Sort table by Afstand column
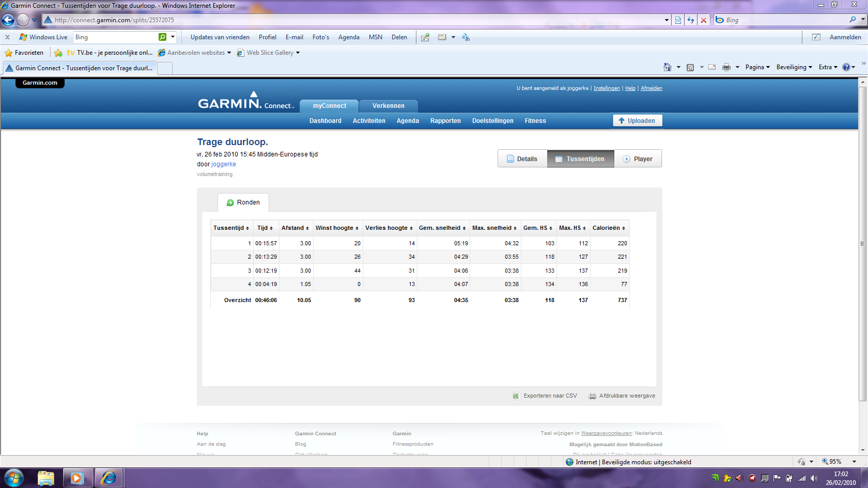 tap(295, 228)
